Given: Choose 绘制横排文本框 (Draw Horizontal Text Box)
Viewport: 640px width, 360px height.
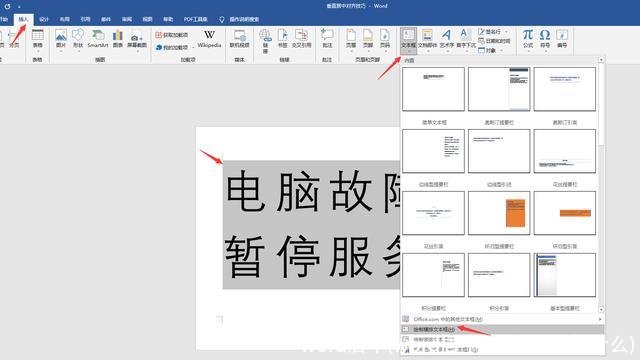Looking at the screenshot, I should pos(503,329).
